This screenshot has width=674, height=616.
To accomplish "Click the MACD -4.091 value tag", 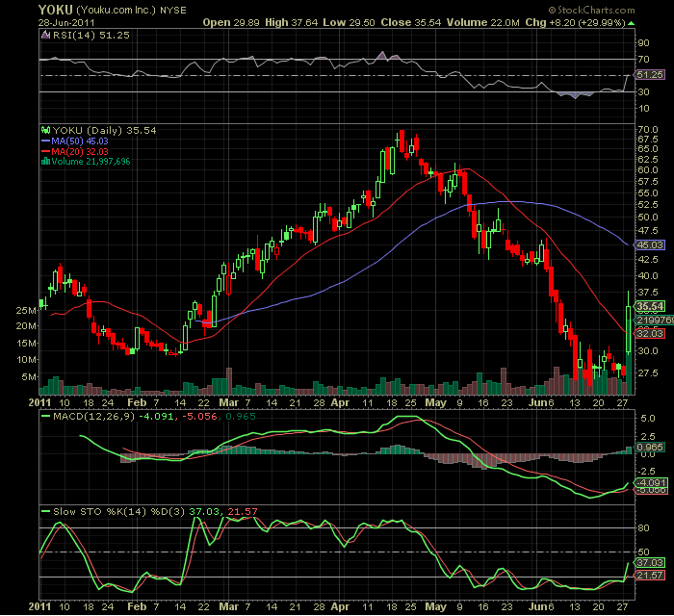I will click(x=650, y=482).
